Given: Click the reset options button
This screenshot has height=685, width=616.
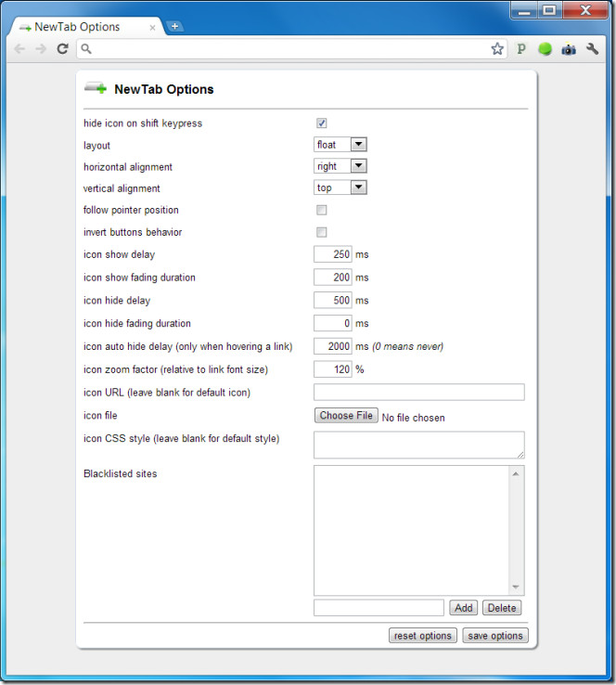Looking at the screenshot, I should click(422, 636).
